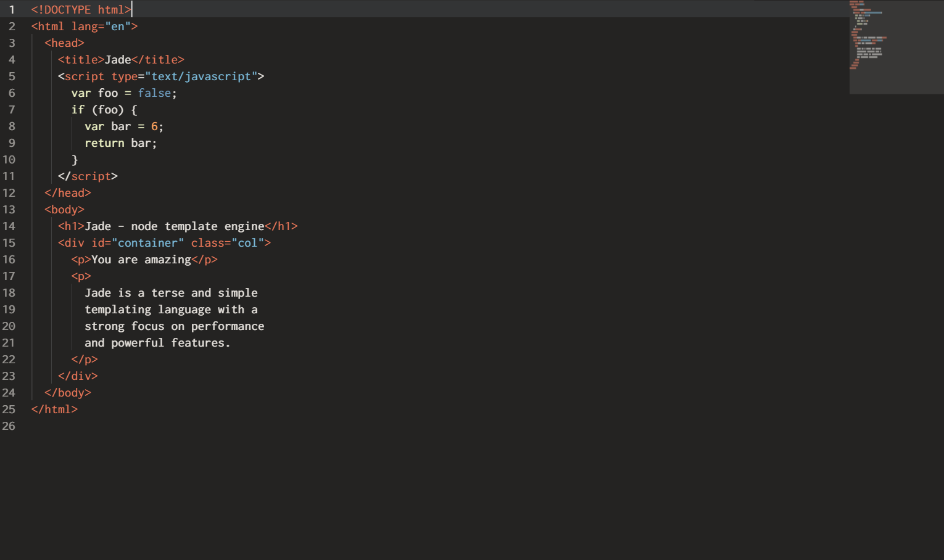Click the opening body tag
944x560 pixels.
[64, 210]
